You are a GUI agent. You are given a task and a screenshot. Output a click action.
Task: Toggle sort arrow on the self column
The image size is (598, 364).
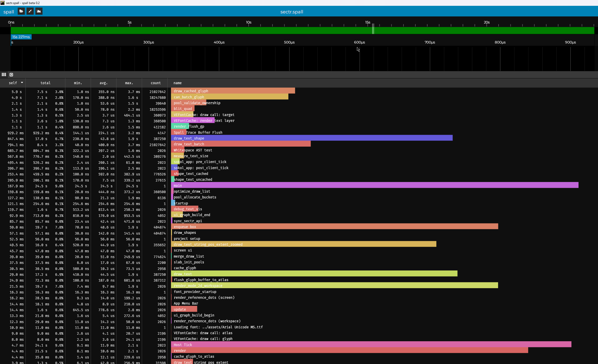(22, 83)
